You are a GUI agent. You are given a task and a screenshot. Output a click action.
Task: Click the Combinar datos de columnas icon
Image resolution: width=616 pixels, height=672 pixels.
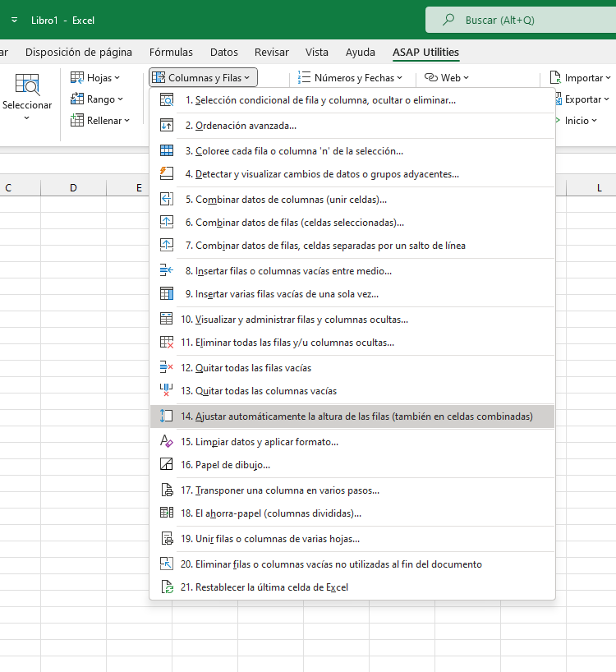166,200
